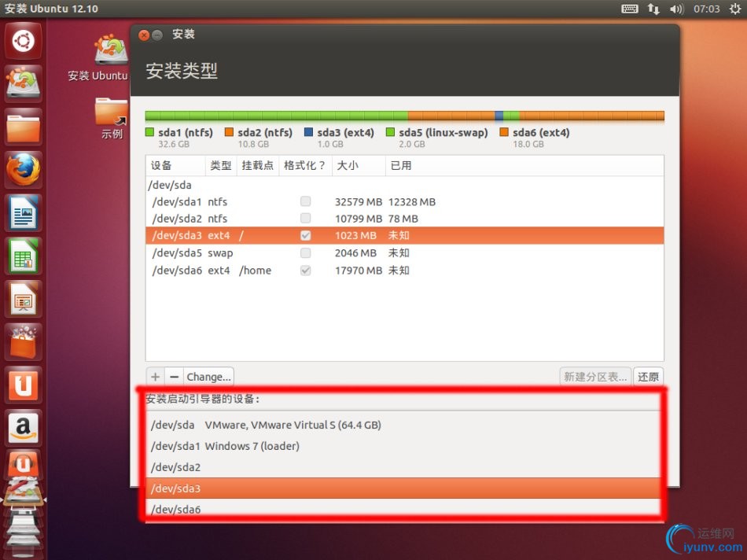Viewport: 747px width, 560px height.
Task: Click the green sda1 (ntfs) legend swatch
Action: (x=149, y=132)
